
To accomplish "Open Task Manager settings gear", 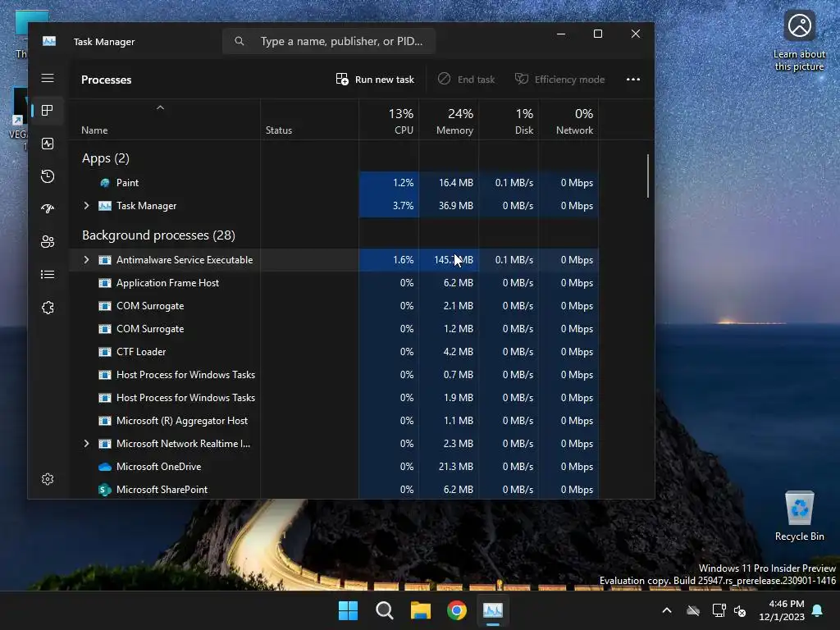I will click(x=48, y=479).
